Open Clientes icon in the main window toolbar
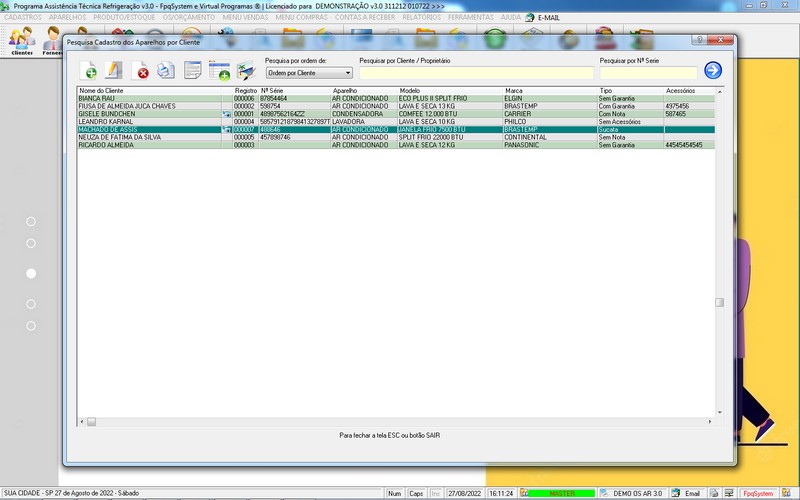800x500 pixels. click(22, 41)
